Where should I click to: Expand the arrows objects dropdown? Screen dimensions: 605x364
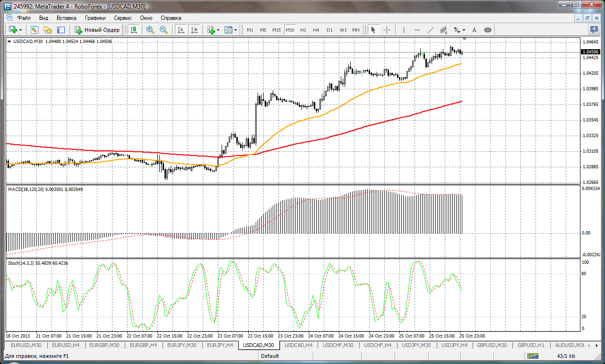[464, 30]
